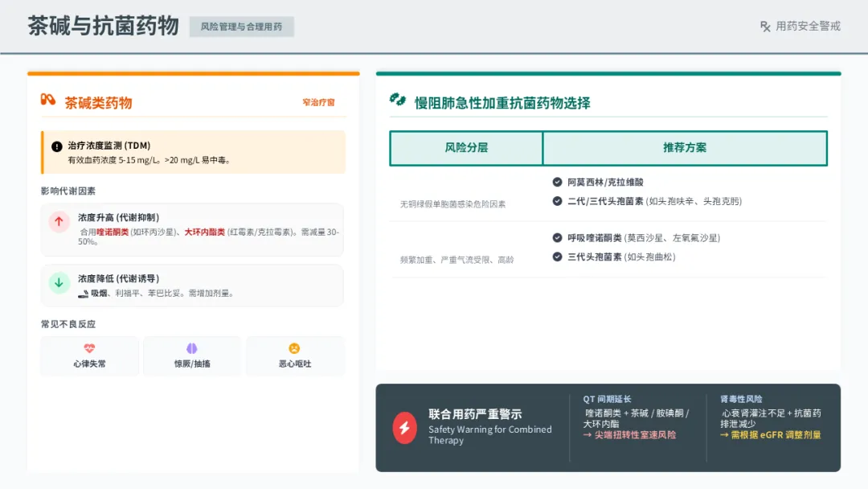
Task: Click the 联合用药严重警示 heading
Action: tap(475, 414)
